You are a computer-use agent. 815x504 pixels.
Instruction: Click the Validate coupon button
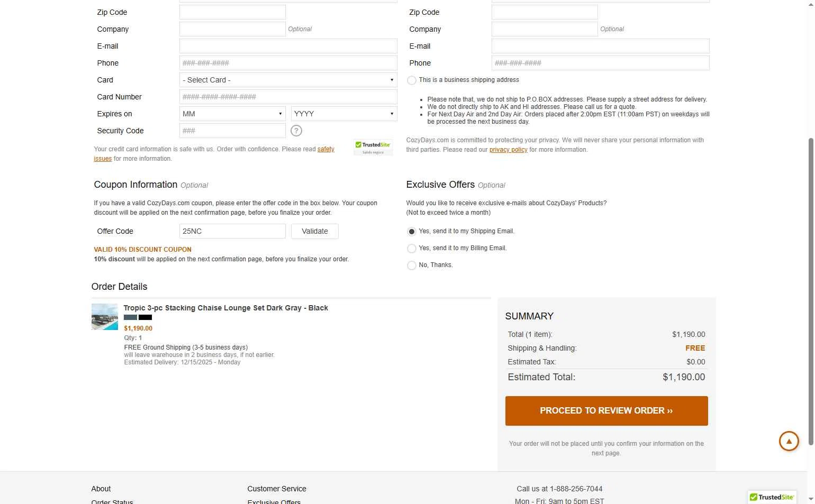click(x=315, y=231)
